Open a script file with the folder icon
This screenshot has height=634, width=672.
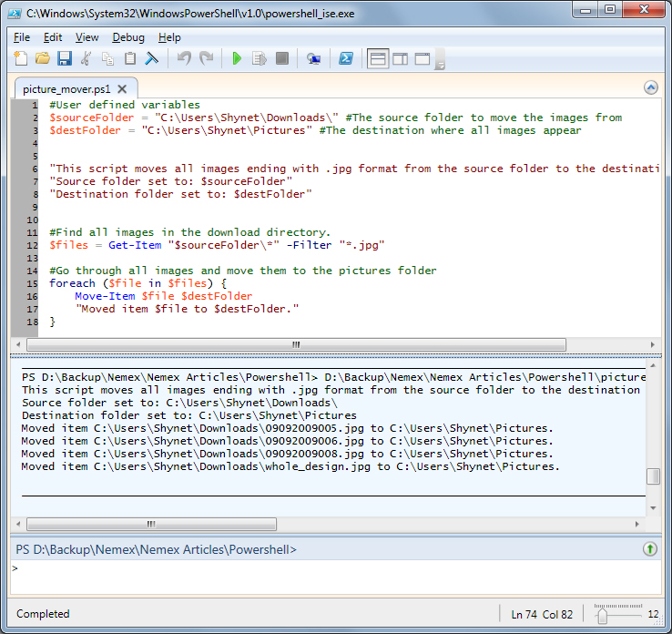tap(43, 59)
